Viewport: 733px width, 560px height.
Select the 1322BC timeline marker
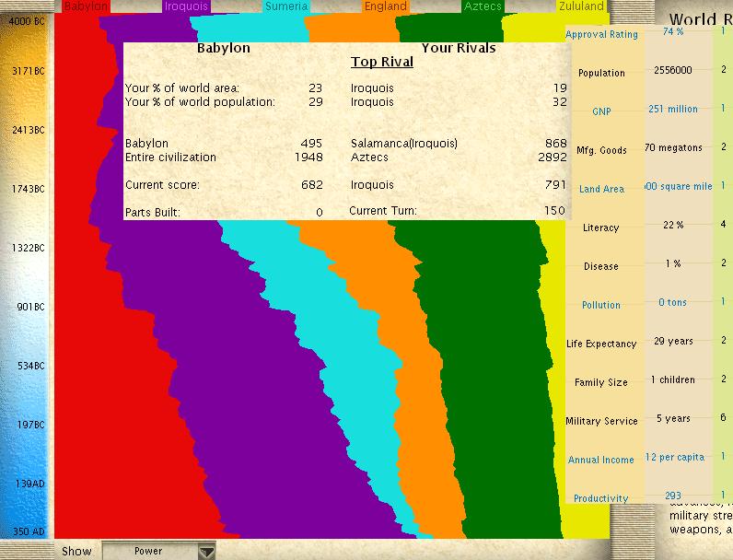pos(26,248)
